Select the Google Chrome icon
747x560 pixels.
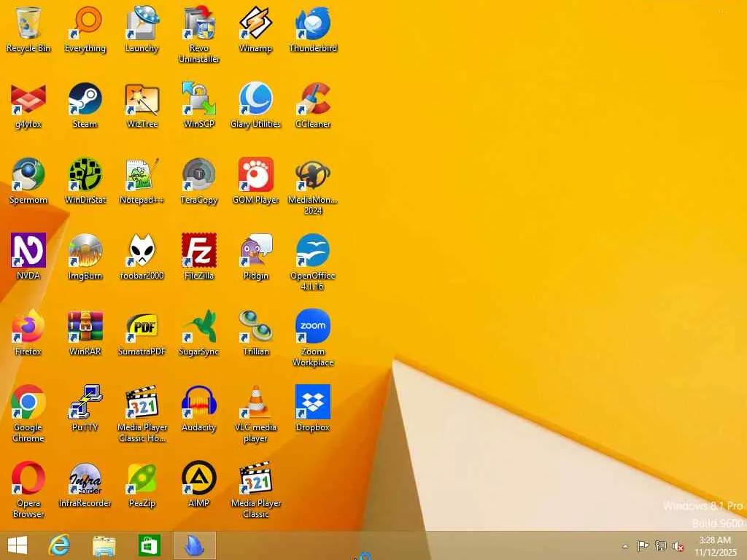28,414
